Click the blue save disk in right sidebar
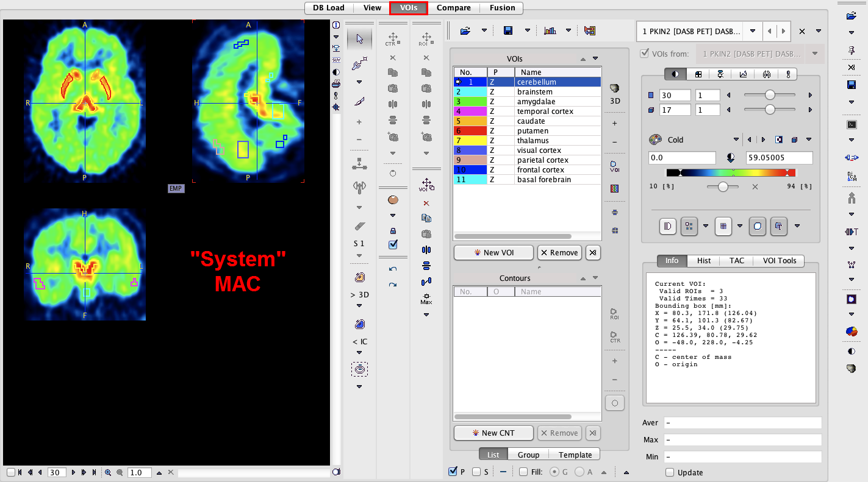 pyautogui.click(x=852, y=85)
